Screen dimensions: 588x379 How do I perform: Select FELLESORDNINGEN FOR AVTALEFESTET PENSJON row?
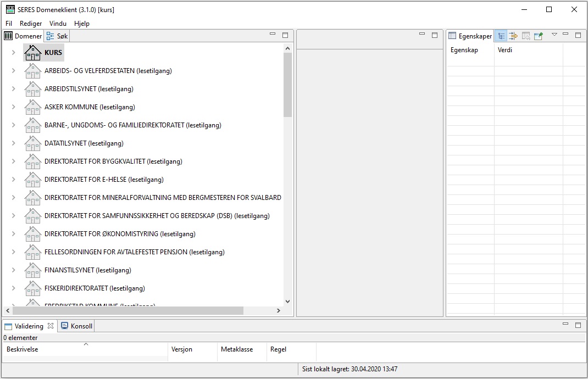tap(135, 252)
